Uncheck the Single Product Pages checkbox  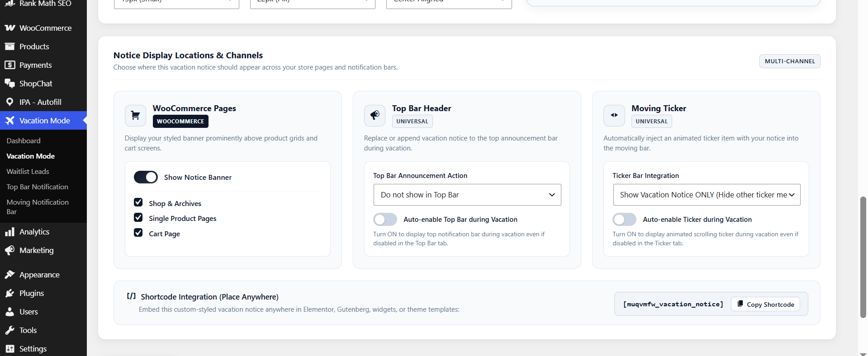coord(138,217)
